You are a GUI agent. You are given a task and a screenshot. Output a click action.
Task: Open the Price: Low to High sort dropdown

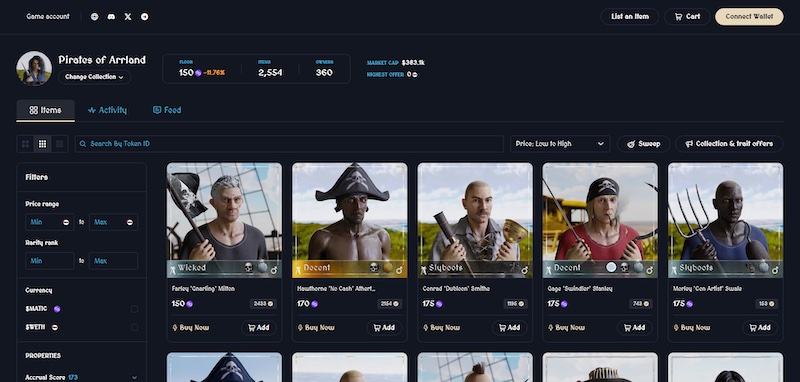click(x=560, y=144)
